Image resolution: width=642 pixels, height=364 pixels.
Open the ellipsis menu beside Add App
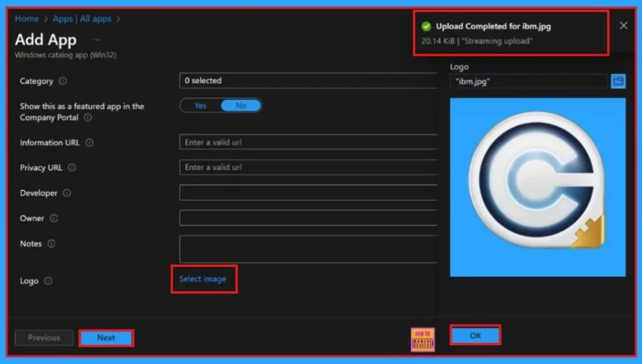coord(97,39)
